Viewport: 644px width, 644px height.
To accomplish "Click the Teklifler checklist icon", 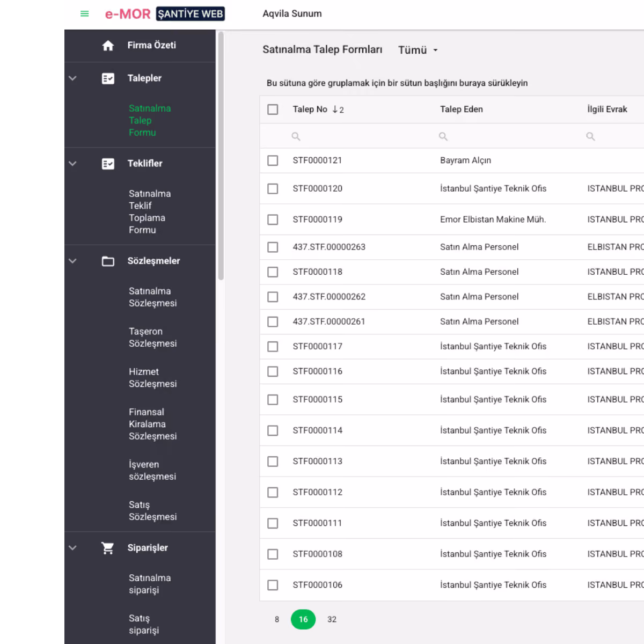I will [x=108, y=164].
